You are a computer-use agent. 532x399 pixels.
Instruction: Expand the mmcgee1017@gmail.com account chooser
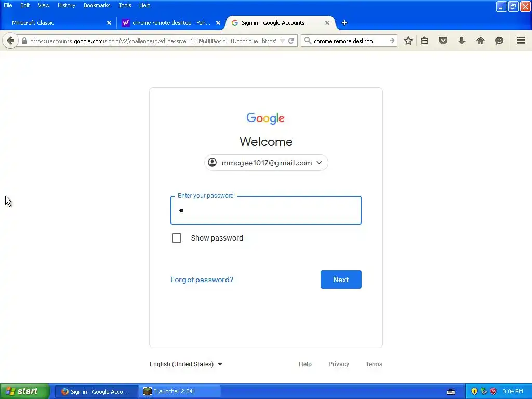click(266, 163)
